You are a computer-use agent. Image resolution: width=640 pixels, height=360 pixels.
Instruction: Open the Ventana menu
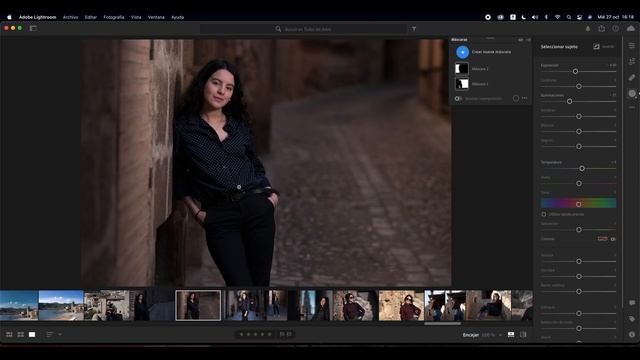[156, 17]
